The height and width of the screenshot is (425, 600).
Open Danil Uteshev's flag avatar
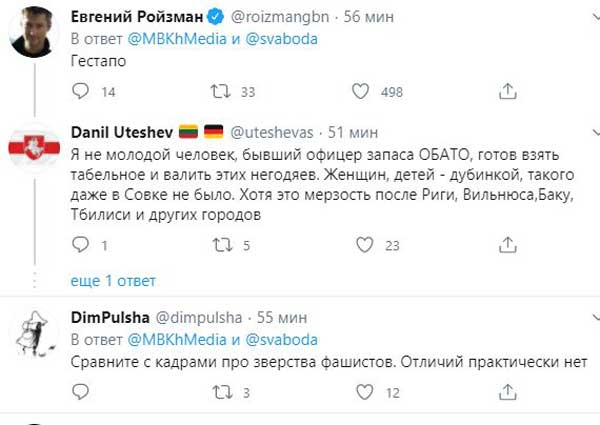(33, 150)
